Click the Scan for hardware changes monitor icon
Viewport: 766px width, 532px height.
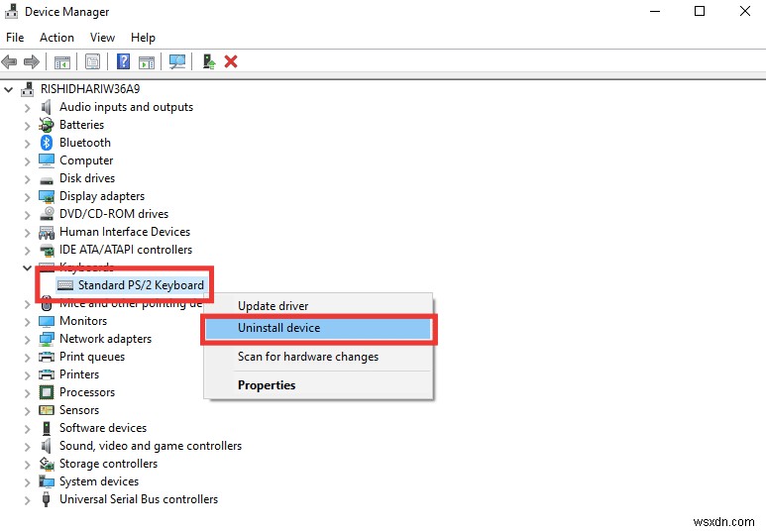click(x=176, y=61)
